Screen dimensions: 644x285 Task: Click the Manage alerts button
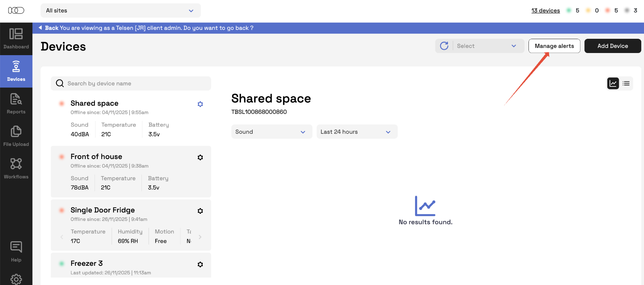[x=554, y=46]
